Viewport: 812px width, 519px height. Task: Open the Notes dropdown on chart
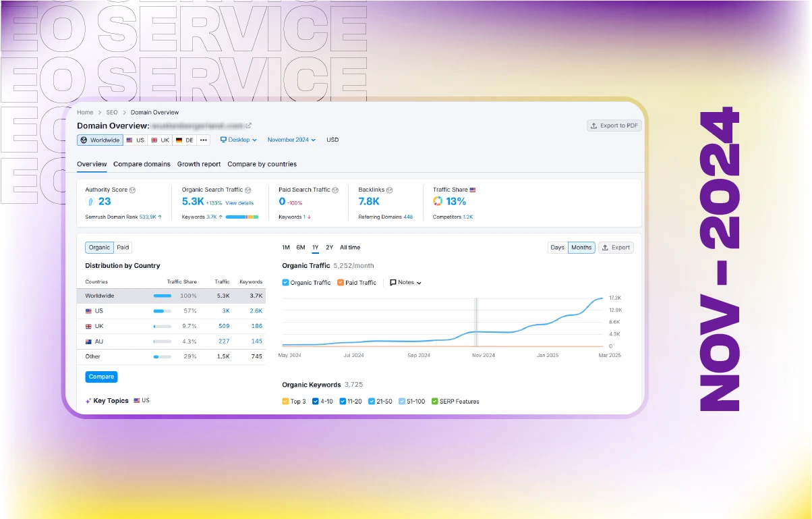click(x=406, y=283)
